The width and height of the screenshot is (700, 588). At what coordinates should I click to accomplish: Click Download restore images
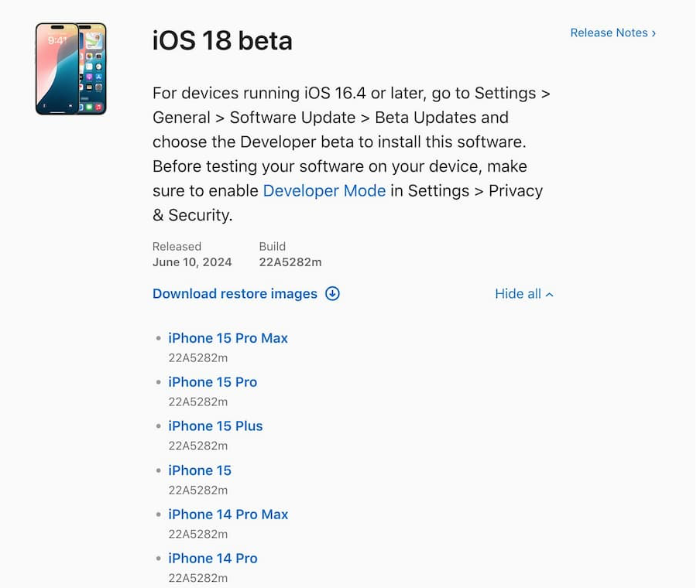coord(235,294)
